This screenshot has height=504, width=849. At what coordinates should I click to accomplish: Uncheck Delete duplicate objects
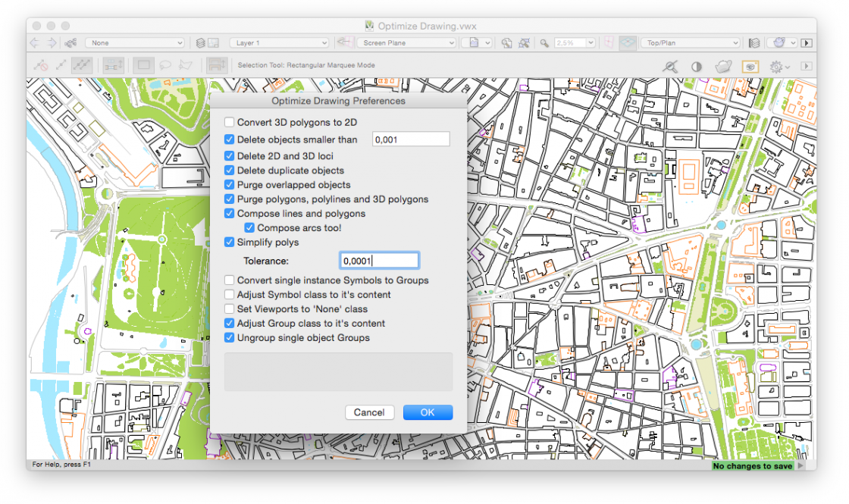point(230,171)
